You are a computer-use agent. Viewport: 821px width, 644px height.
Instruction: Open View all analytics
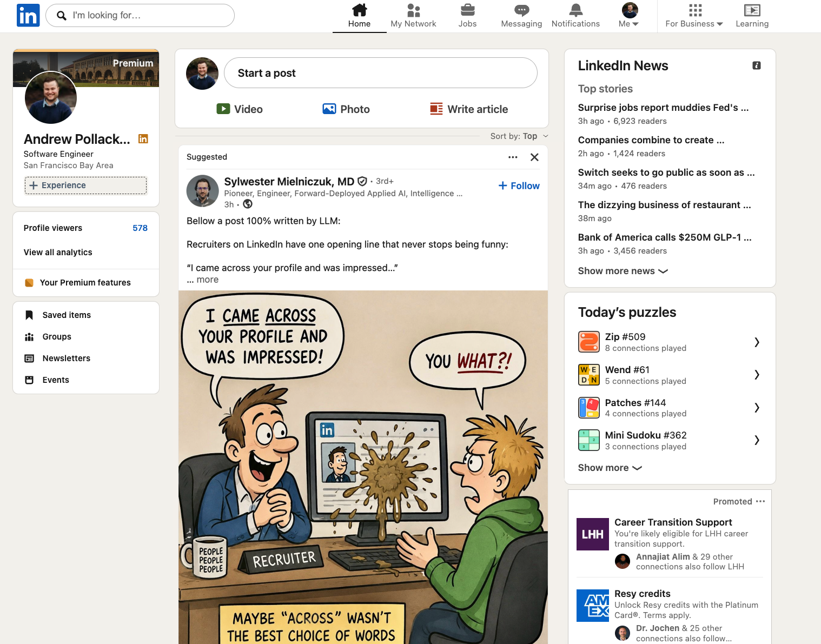(x=58, y=253)
